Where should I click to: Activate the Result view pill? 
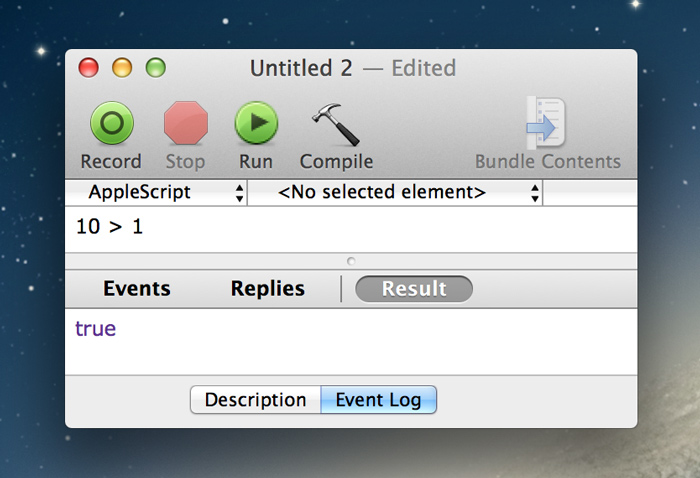click(414, 289)
